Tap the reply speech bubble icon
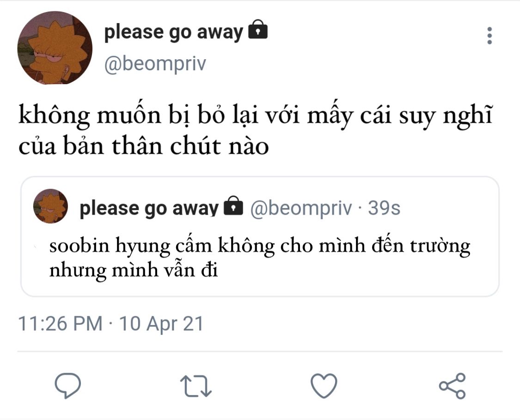 (67, 385)
